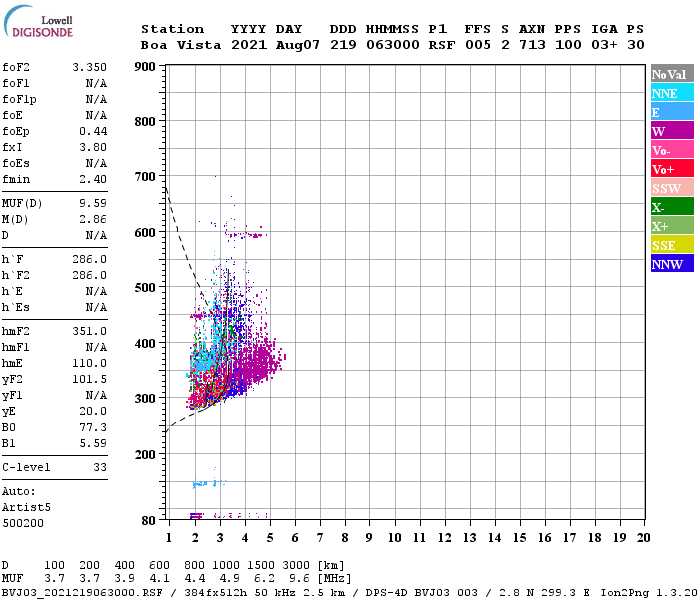The height and width of the screenshot is (600, 700).
Task: Click the B0 value 77.3
Action: 93,428
